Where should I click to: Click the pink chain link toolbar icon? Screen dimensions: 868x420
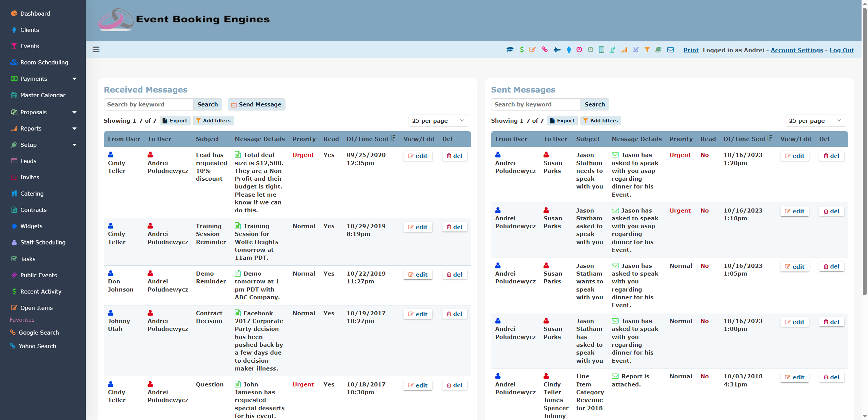tap(545, 50)
